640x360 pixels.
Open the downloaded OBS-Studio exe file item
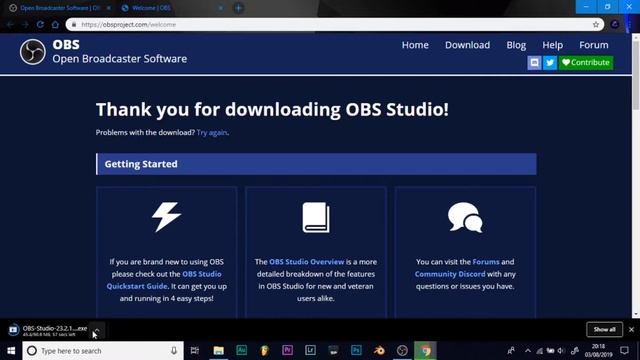[47, 330]
